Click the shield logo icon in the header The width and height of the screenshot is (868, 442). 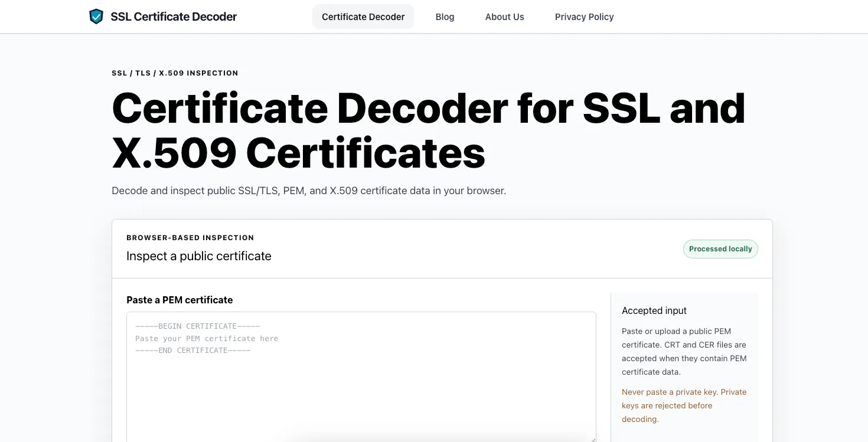[96, 17]
